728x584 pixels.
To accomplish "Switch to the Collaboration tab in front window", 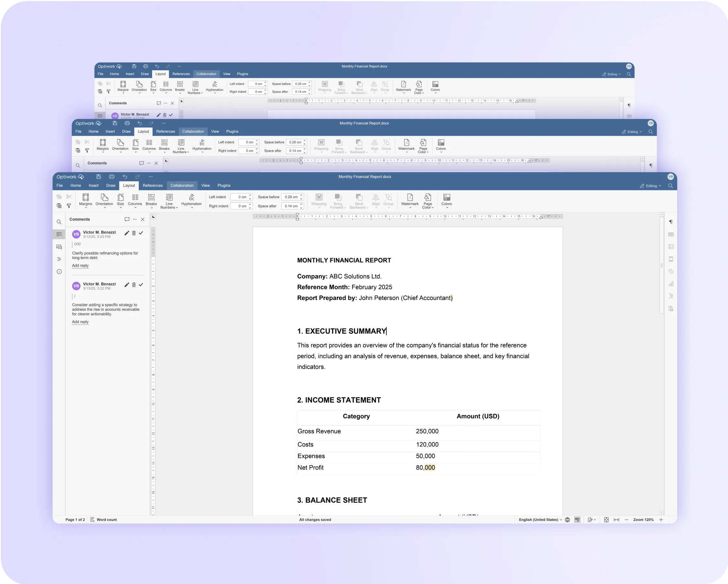I will (182, 185).
